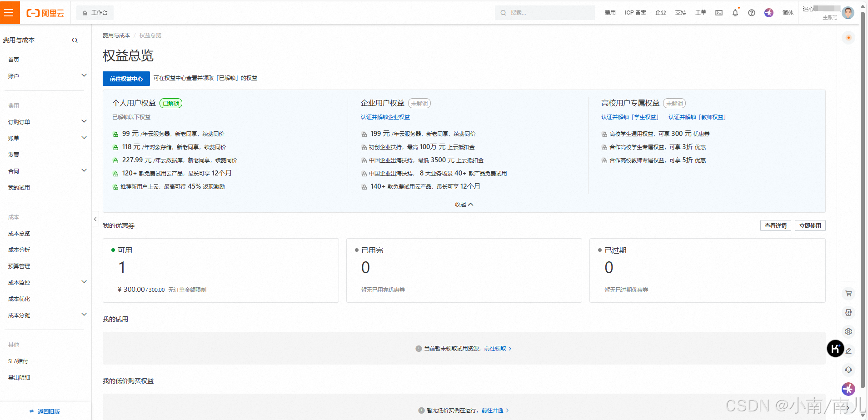
Task: Click the edit pencil icon on right rail
Action: tap(848, 351)
